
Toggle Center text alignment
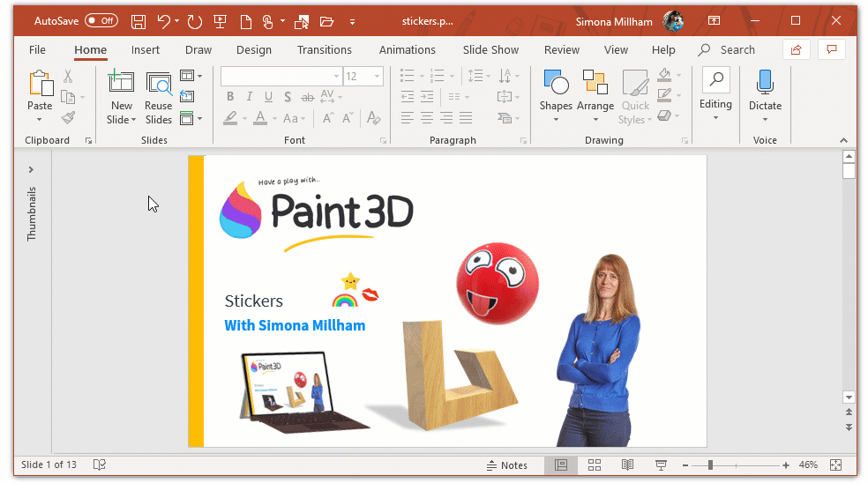pos(427,118)
